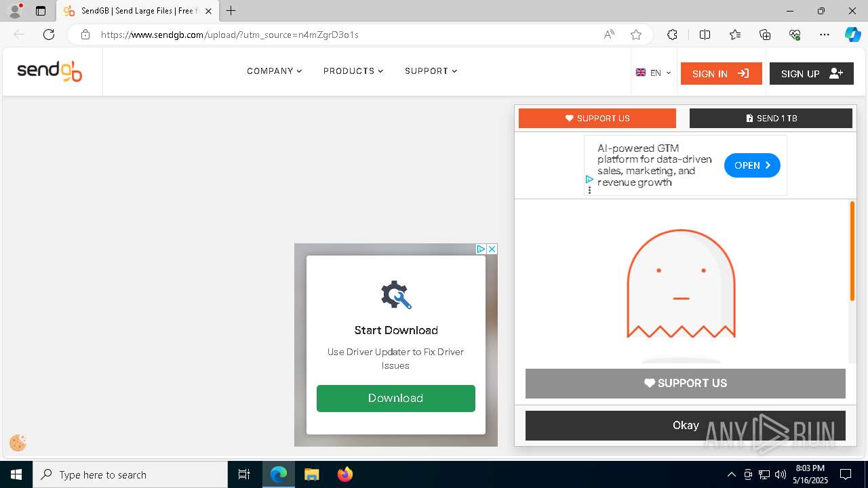Image resolution: width=868 pixels, height=488 pixels.
Task: Click green Download button in ad
Action: (396, 399)
